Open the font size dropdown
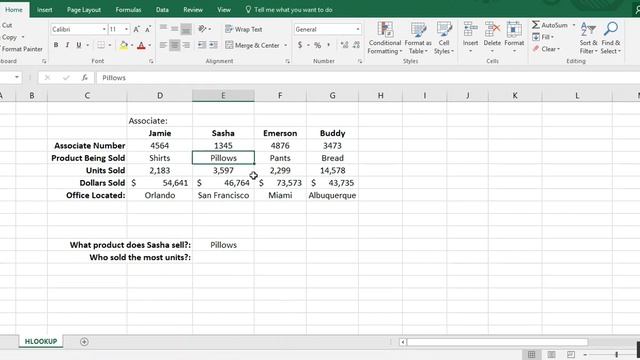Viewport: 640px width, 360px height. (126, 29)
